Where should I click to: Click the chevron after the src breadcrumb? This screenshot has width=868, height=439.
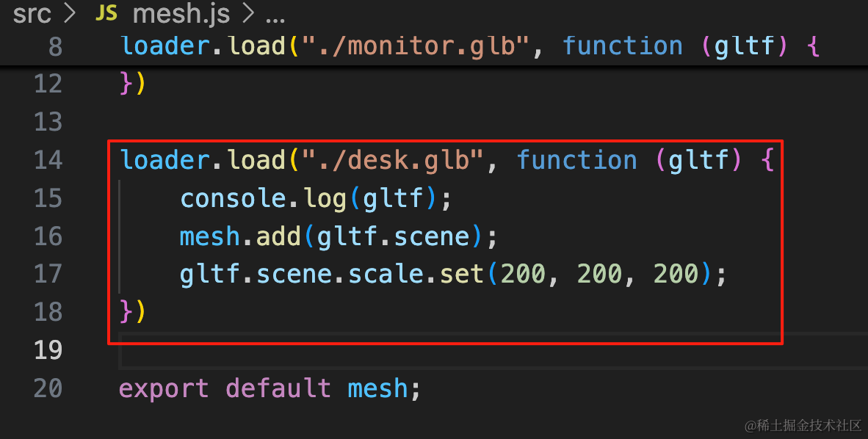click(x=70, y=13)
